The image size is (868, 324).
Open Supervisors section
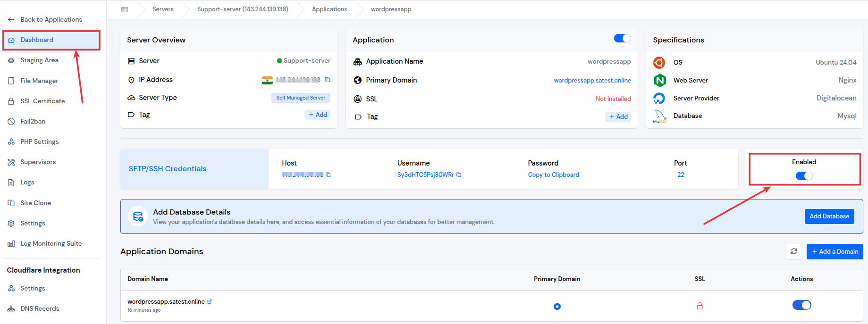(38, 162)
